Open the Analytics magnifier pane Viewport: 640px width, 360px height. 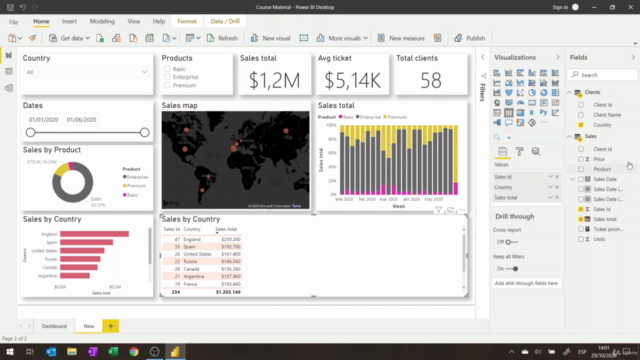pos(536,151)
